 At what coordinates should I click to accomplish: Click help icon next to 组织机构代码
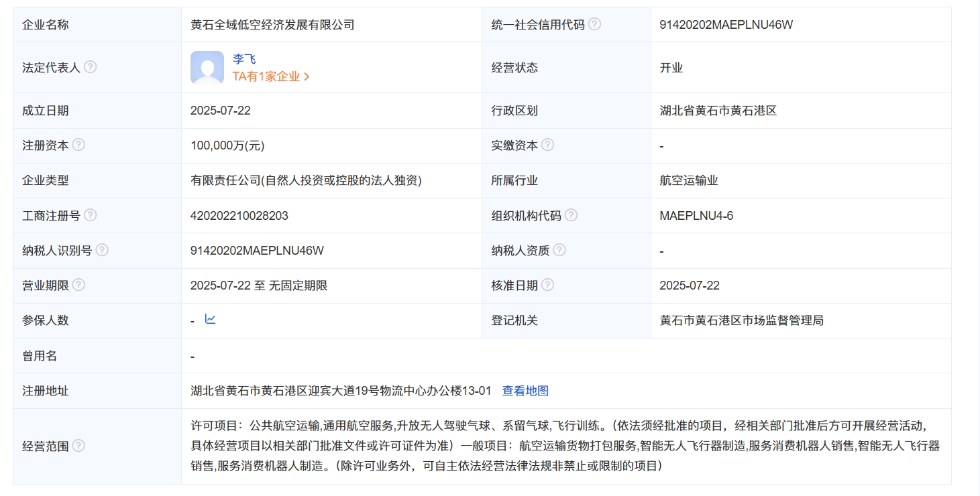pyautogui.click(x=571, y=215)
